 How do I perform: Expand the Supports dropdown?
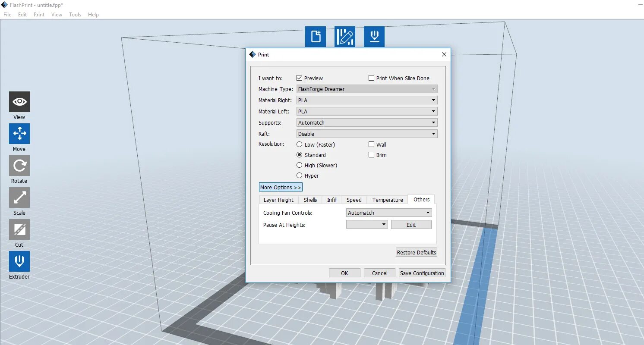pyautogui.click(x=367, y=122)
